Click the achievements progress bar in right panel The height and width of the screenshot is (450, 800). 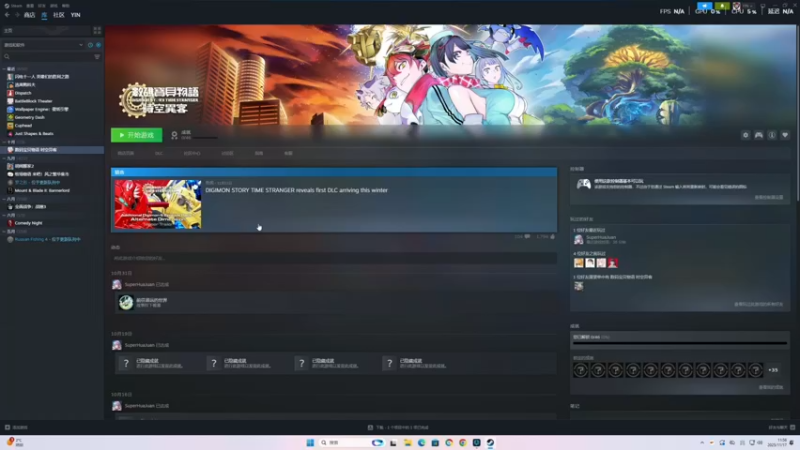pos(680,343)
